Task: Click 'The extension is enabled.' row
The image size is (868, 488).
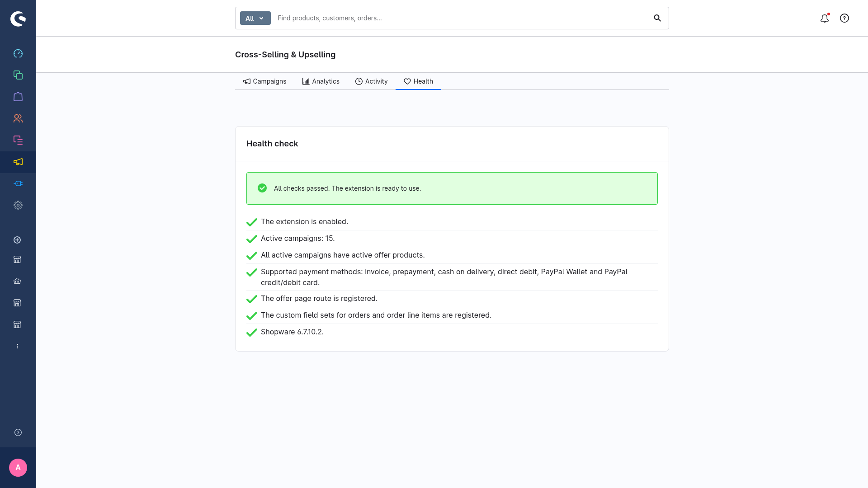Action: [x=452, y=222]
